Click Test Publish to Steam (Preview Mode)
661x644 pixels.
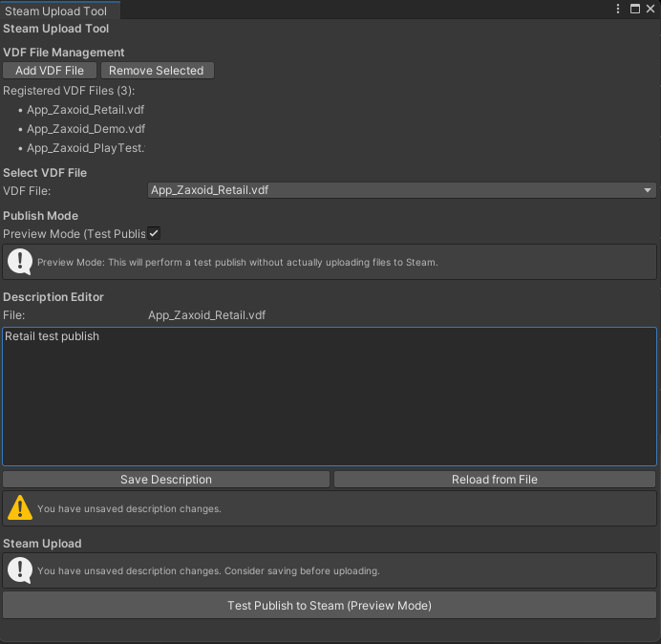[330, 605]
